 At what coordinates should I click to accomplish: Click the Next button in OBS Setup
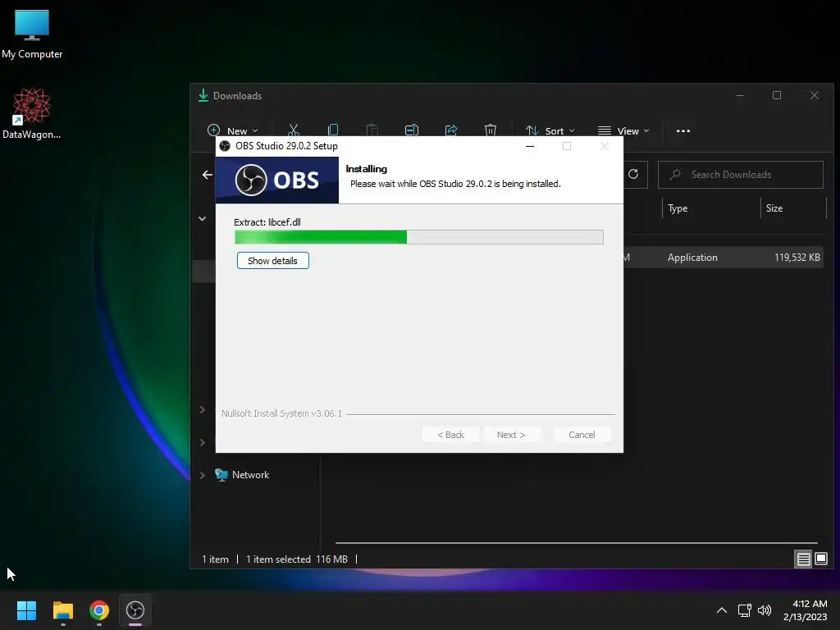click(511, 435)
